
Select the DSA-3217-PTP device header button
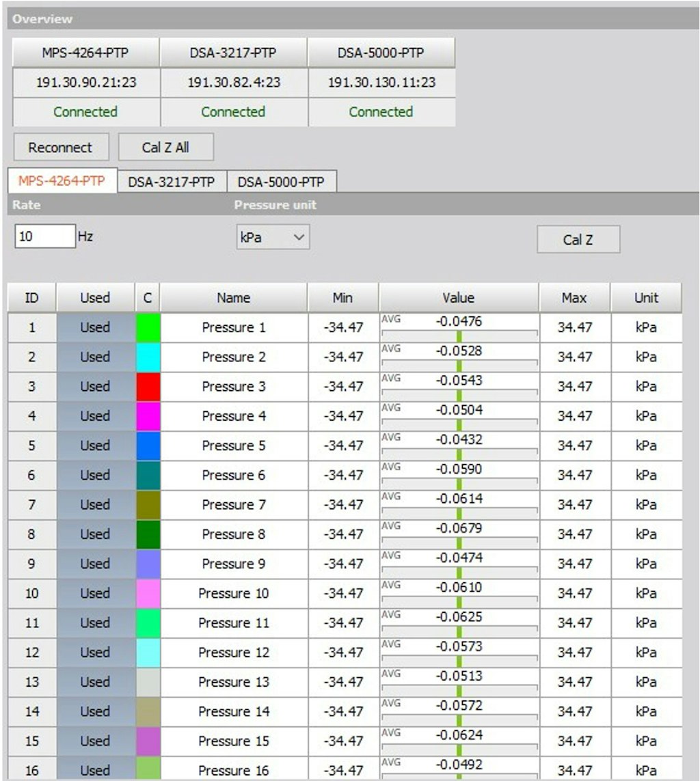[x=232, y=53]
